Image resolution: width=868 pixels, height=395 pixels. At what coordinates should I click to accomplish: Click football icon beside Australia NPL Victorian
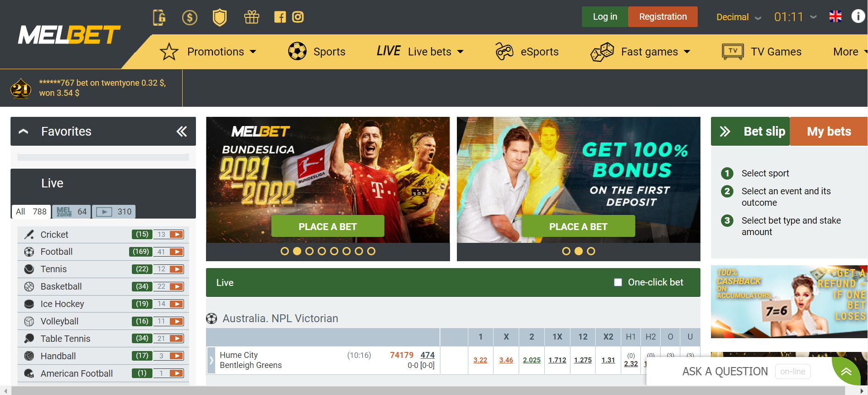click(212, 318)
